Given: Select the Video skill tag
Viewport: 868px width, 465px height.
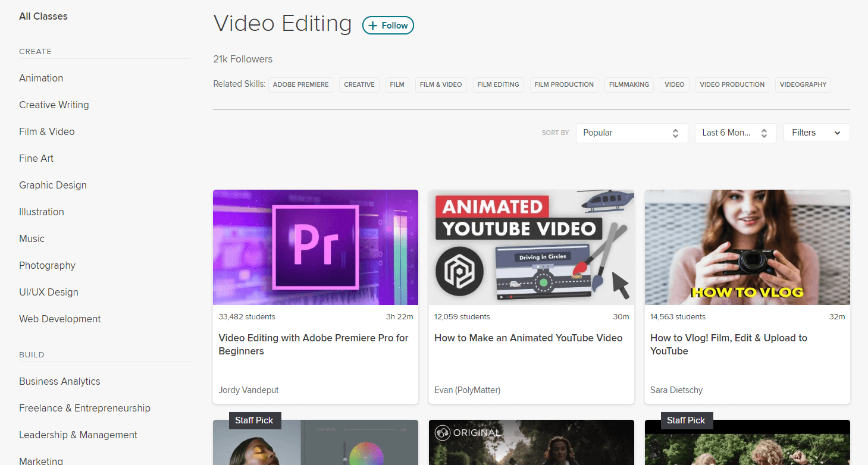Looking at the screenshot, I should [675, 84].
